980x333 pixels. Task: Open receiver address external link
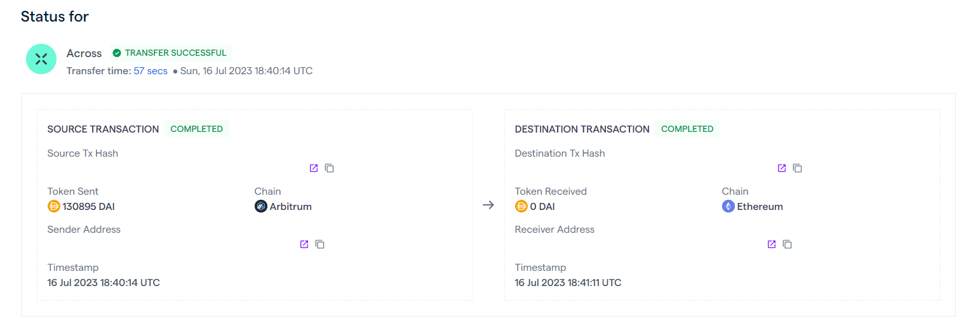(772, 244)
